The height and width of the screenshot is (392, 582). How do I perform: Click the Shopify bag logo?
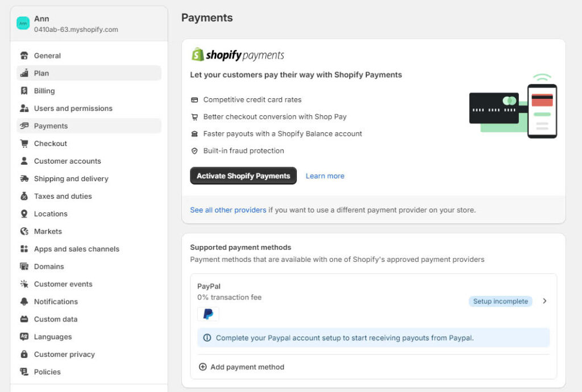point(197,55)
